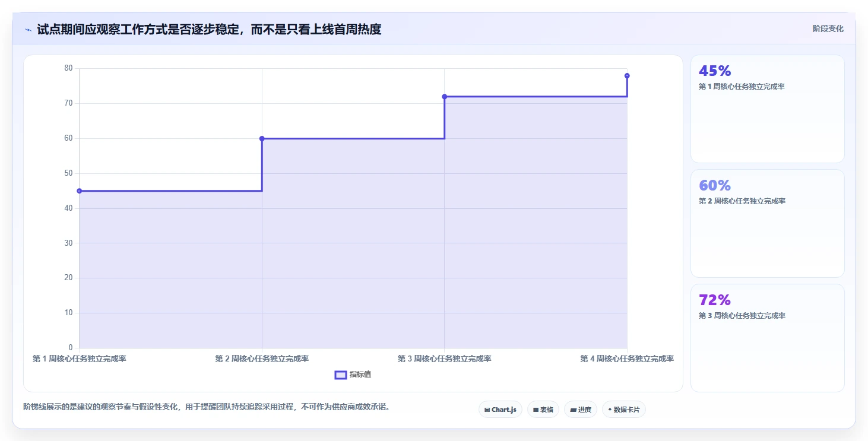Screen dimensions: 868x441
Task: Click x-axis label 第 1 周核心任务独立完成率
Action: [x=79, y=358]
